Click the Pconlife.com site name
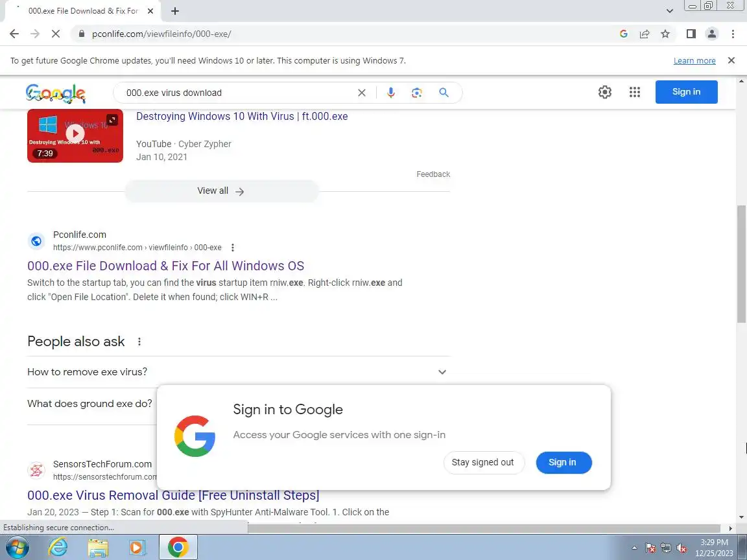747x560 pixels. 80,235
